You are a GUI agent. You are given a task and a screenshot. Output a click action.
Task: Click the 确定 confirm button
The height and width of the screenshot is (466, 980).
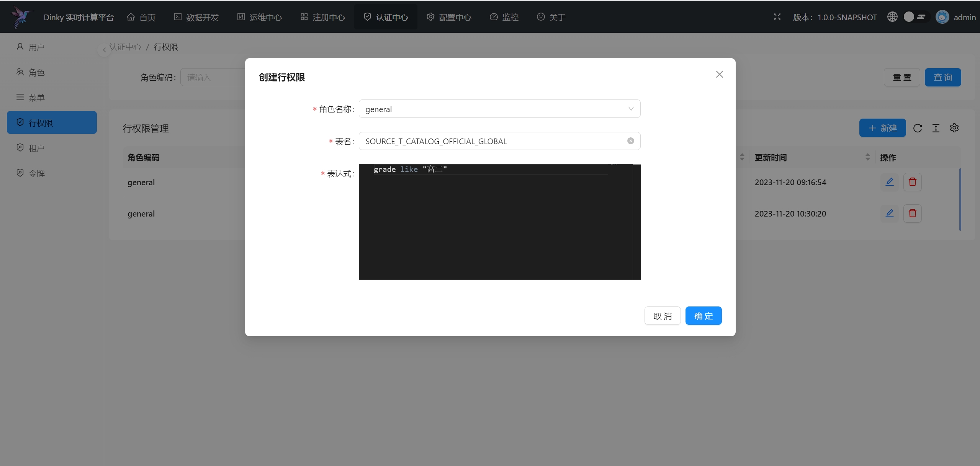click(x=704, y=316)
